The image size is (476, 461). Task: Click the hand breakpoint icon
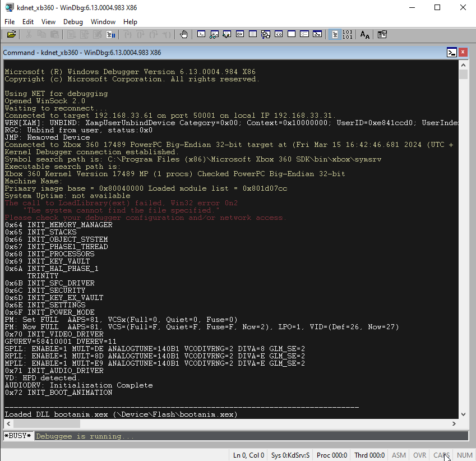184,34
